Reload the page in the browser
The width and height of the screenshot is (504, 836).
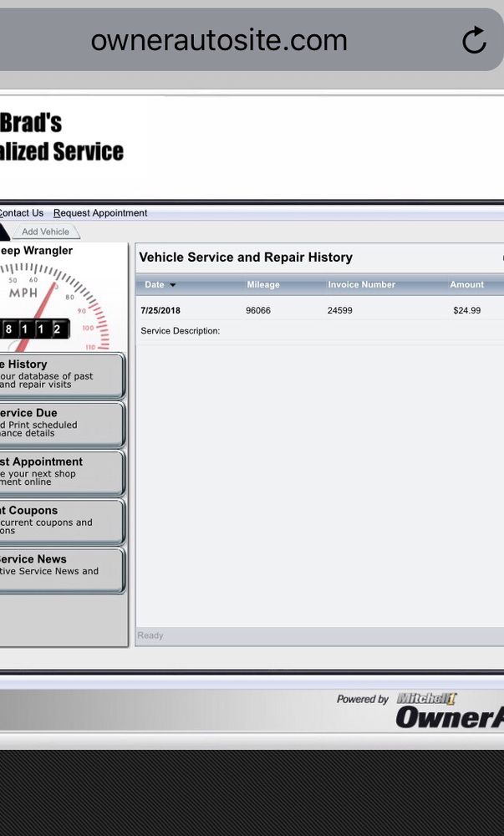[x=474, y=40]
